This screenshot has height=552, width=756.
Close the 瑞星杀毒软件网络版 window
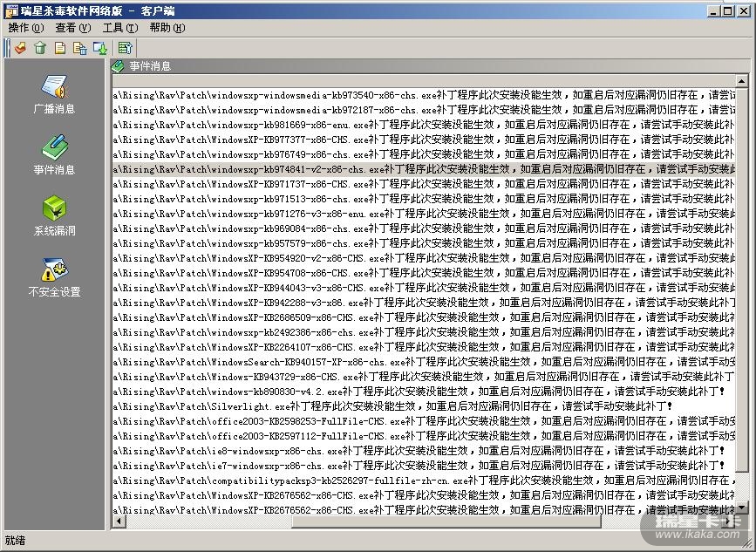coord(744,10)
